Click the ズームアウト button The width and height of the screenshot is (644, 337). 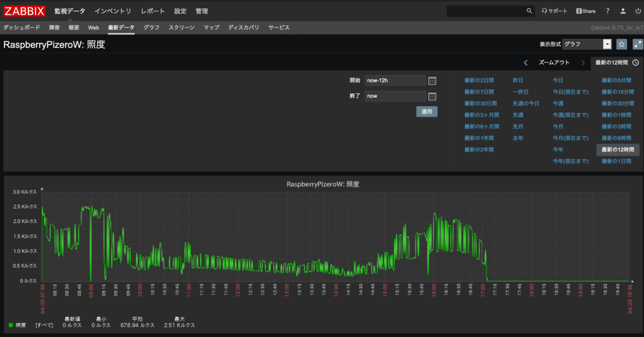click(x=554, y=62)
